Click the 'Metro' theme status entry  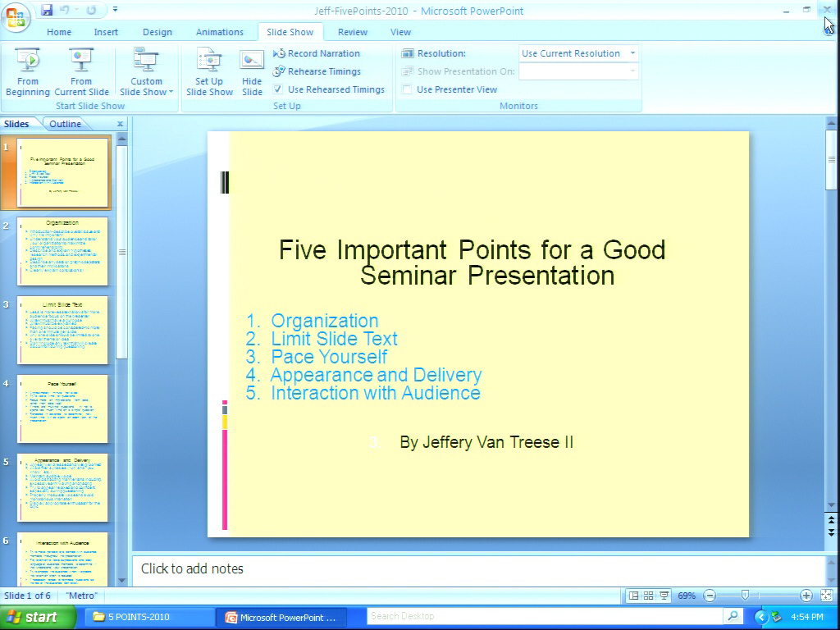pos(81,596)
